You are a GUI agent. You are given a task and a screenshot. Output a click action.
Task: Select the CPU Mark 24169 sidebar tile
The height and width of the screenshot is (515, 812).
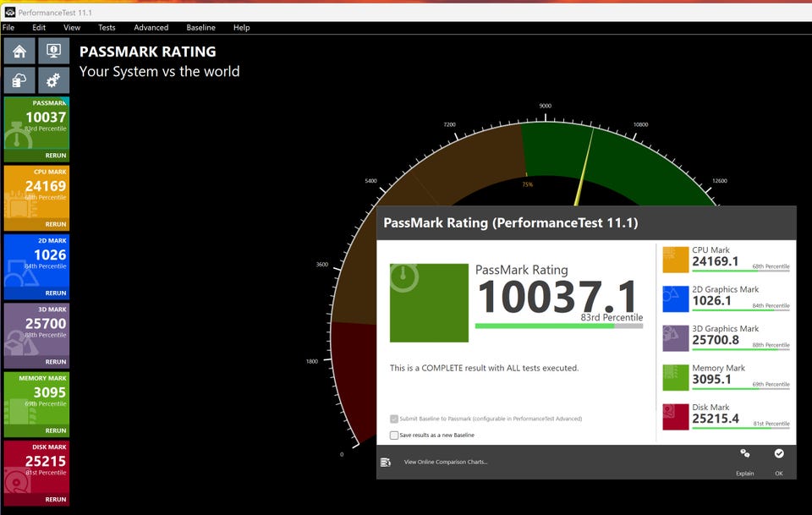(x=36, y=198)
